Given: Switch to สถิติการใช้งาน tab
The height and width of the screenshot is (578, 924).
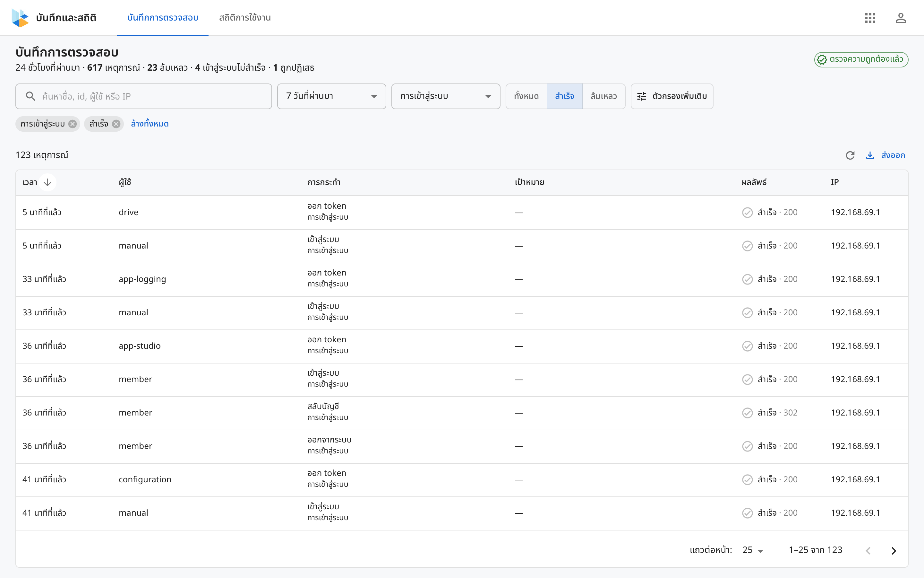Looking at the screenshot, I should 245,18.
